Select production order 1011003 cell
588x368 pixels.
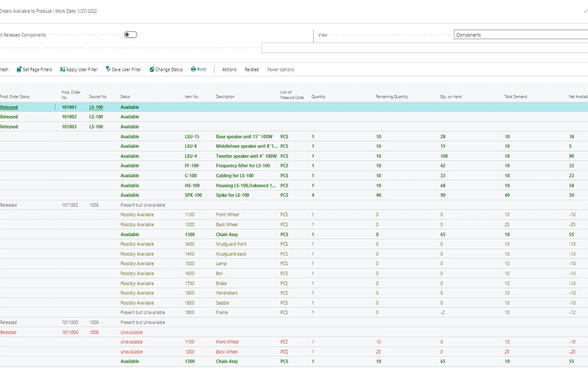(70, 322)
